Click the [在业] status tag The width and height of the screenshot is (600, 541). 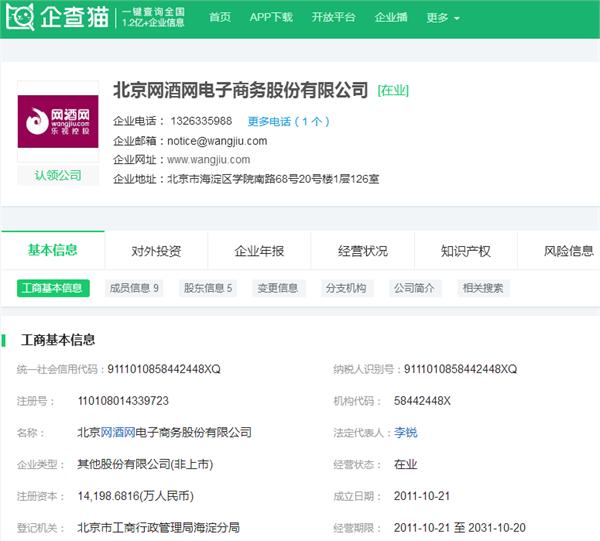coord(393,91)
